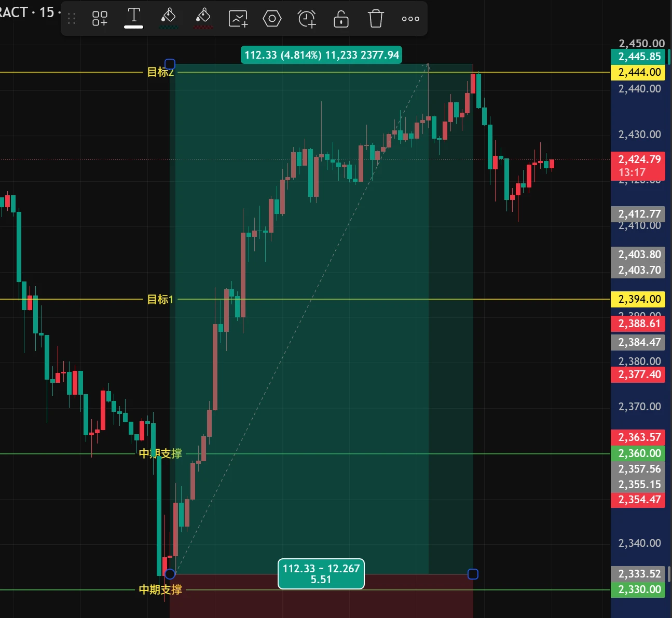Click the 2,412.77 gray price tag
Viewport: 672px width, 618px height.
[638, 214]
